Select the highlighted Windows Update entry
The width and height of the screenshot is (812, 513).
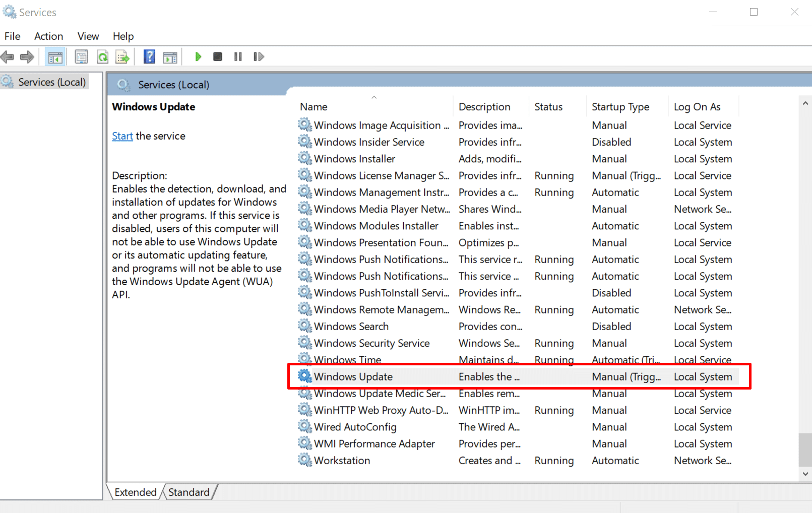[x=353, y=376]
